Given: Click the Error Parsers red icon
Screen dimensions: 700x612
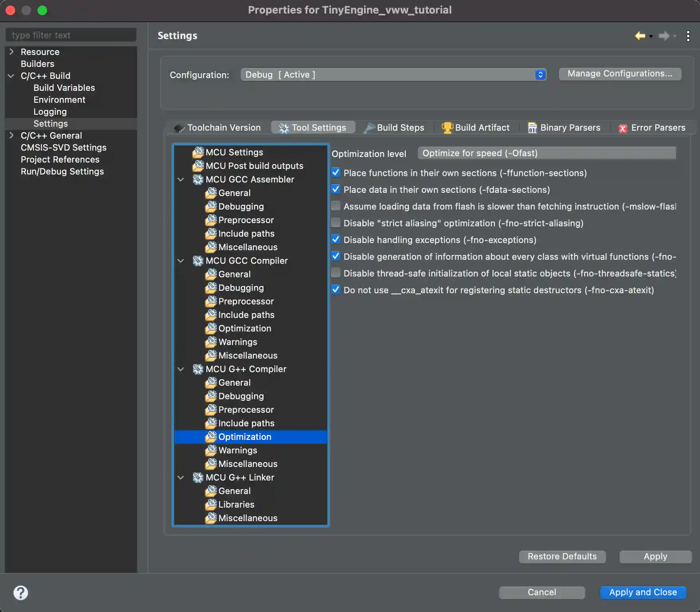Looking at the screenshot, I should point(623,128).
